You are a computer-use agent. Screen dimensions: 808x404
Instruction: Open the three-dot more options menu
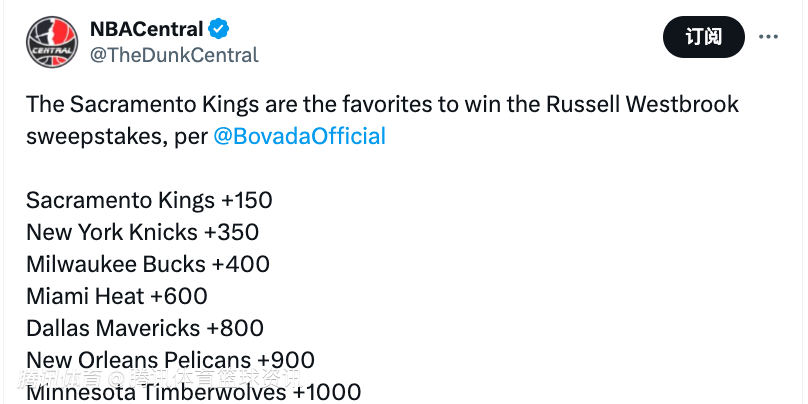tap(768, 37)
